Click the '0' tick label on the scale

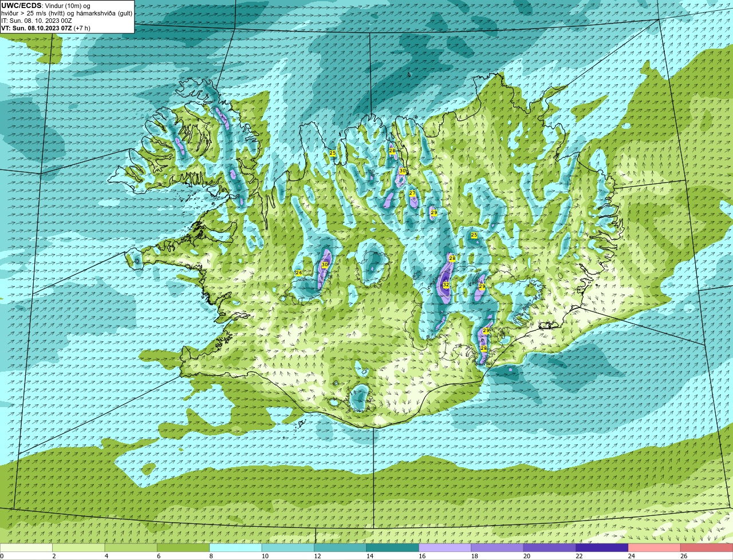click(2, 556)
